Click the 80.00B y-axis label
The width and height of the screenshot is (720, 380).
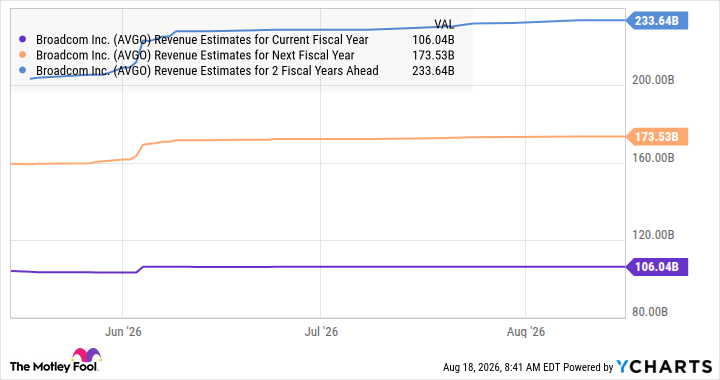650,312
